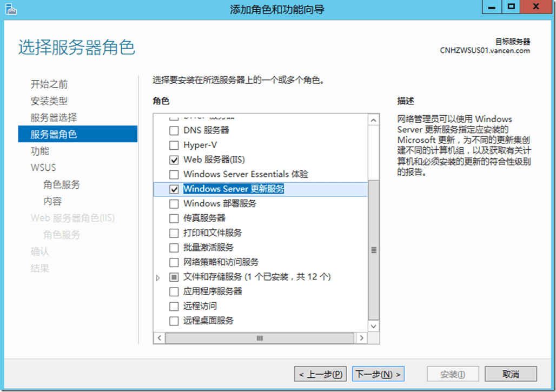
Task: Enable the 传真服务器 checkbox
Action: pos(174,218)
